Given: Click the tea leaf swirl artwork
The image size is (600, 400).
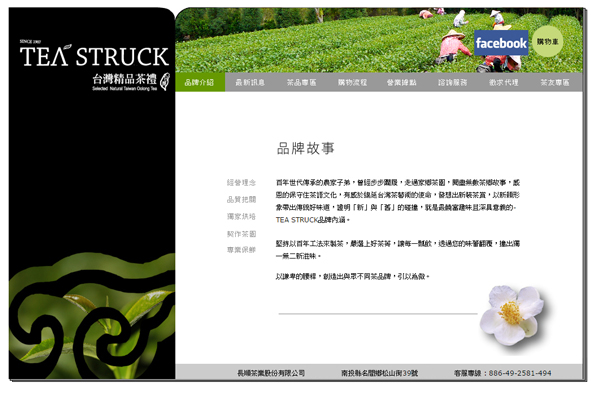Looking at the screenshot, I should (x=92, y=316).
